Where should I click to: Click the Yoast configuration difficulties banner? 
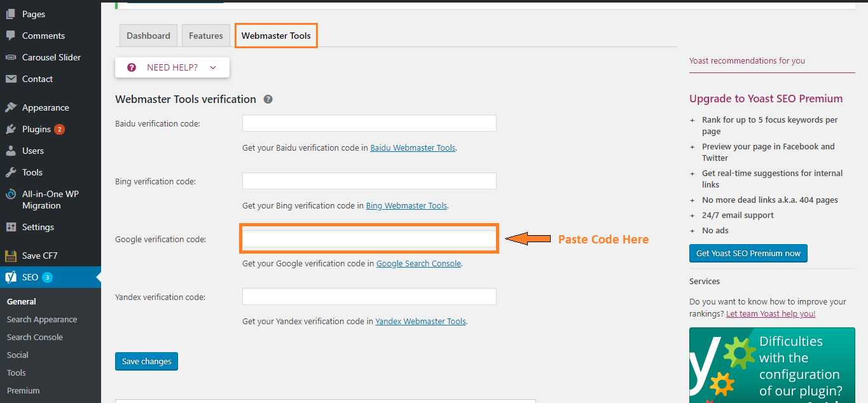tap(772, 365)
